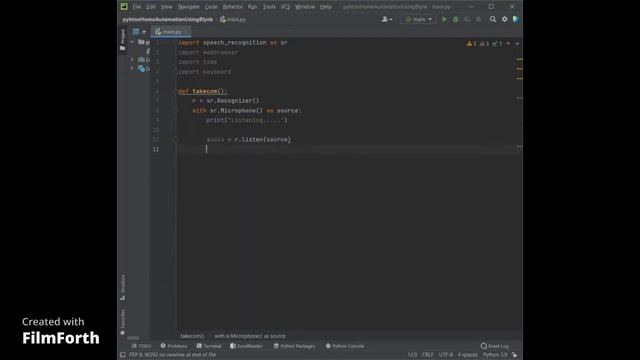Image resolution: width=640 pixels, height=360 pixels.
Task: Go to previous highlighted error arrow
Action: click(508, 44)
